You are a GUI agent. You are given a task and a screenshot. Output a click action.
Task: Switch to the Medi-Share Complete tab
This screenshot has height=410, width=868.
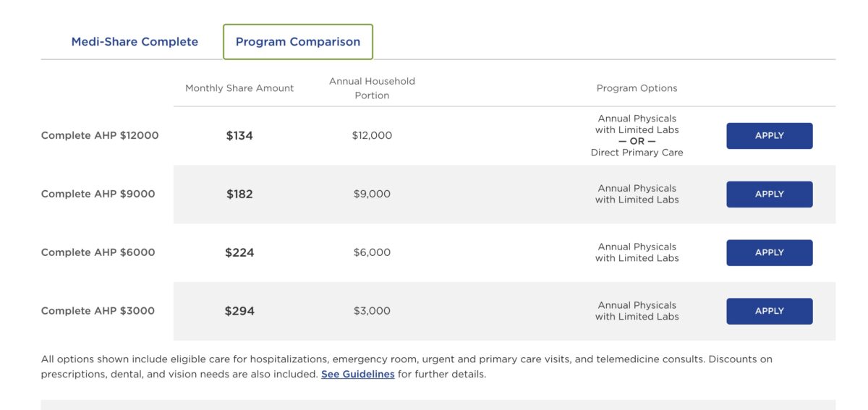point(135,42)
